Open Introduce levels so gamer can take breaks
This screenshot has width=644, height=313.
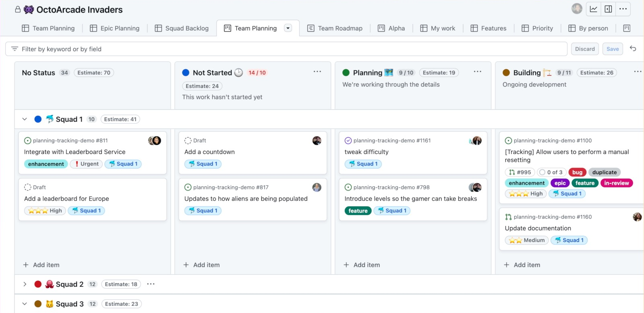coord(410,199)
